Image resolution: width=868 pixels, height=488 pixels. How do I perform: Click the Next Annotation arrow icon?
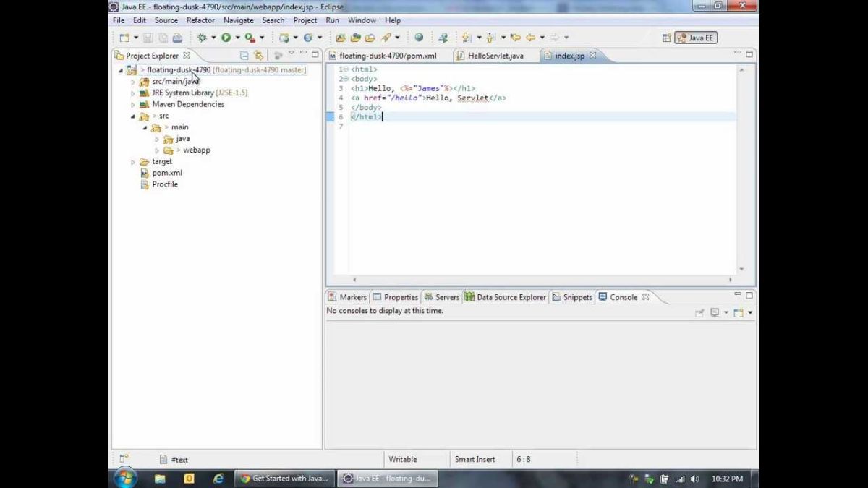[x=467, y=38]
